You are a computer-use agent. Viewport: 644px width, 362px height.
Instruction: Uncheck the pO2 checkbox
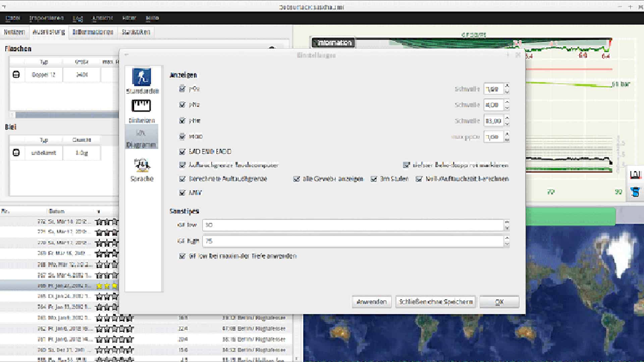pyautogui.click(x=182, y=89)
